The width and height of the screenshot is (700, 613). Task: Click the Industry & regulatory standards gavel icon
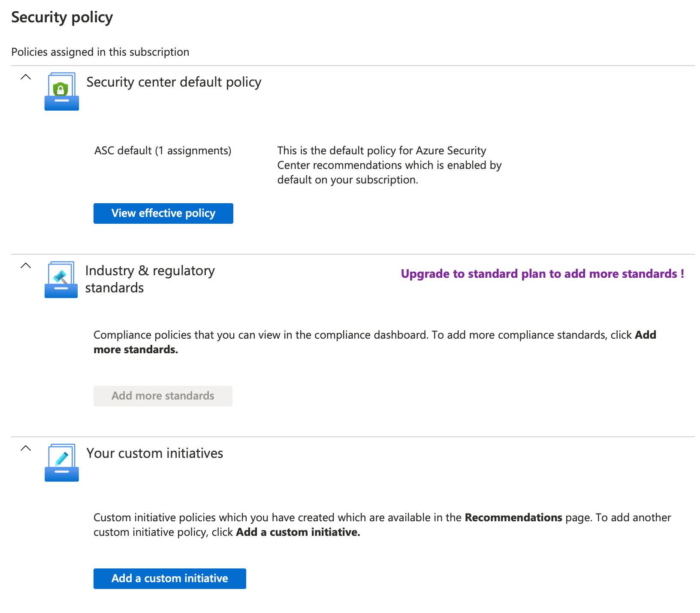point(61,279)
